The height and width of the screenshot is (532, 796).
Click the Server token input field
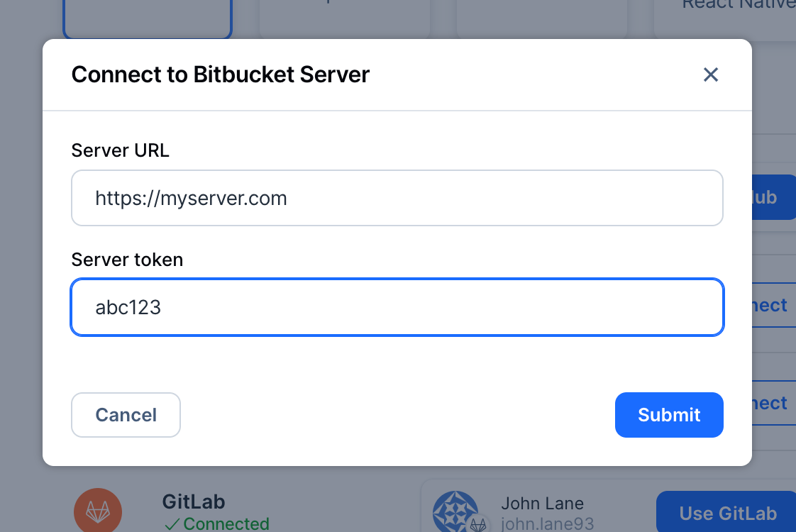point(397,307)
